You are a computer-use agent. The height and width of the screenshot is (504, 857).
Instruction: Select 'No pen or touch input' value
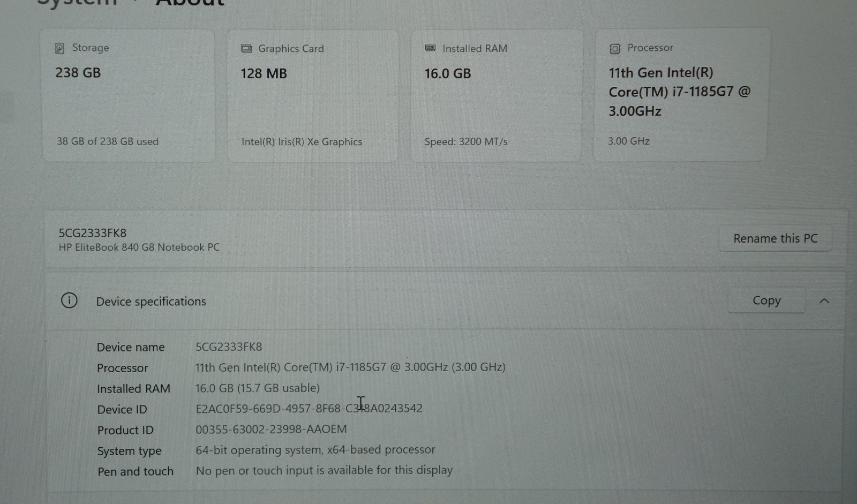point(324,470)
